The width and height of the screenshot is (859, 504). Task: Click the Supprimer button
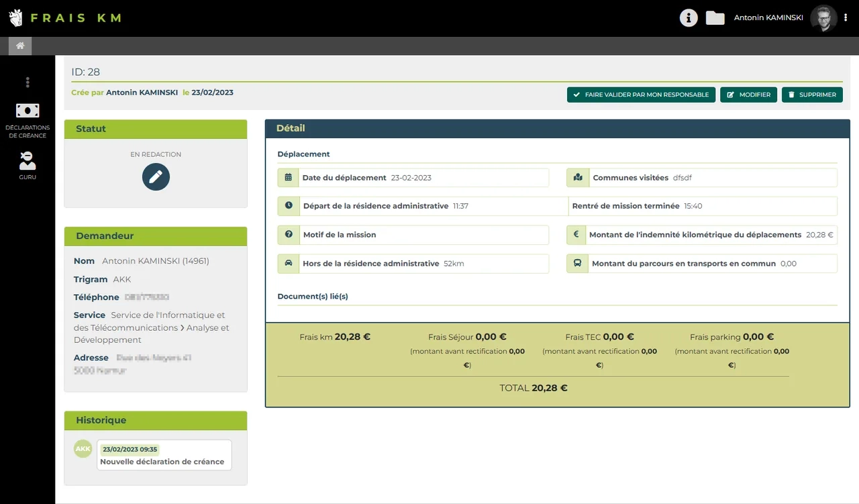point(812,95)
